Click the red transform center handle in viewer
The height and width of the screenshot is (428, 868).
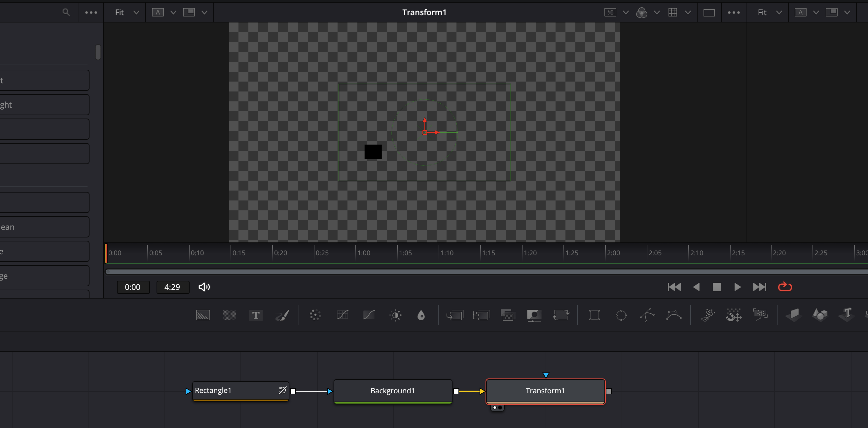[425, 132]
